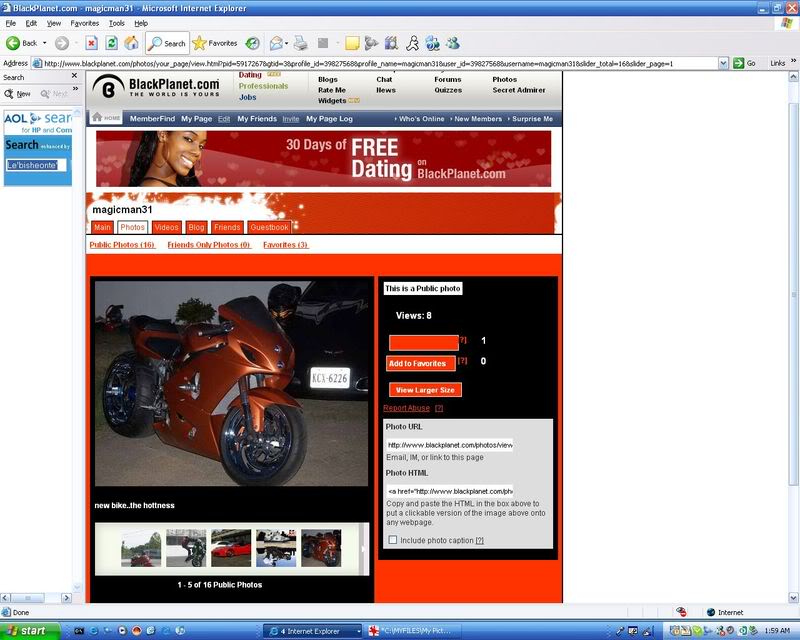This screenshot has width=800, height=640.
Task: Open the browser Home icon
Action: pyautogui.click(x=133, y=43)
